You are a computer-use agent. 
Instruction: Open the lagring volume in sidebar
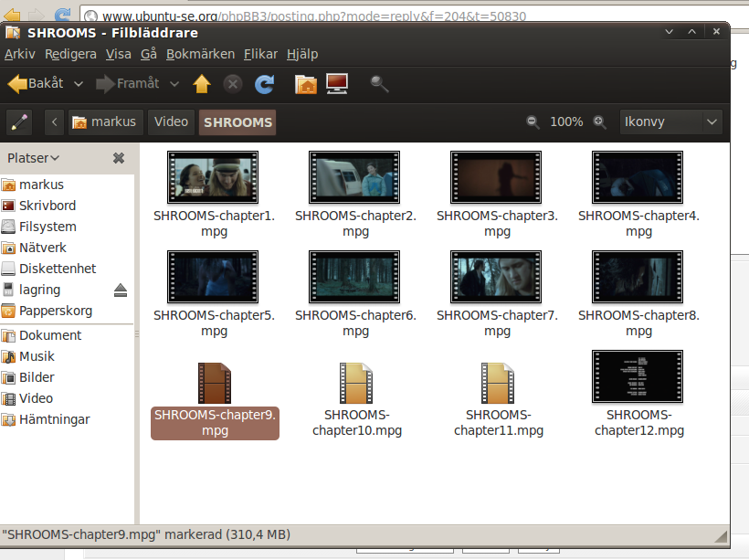pos(55,290)
